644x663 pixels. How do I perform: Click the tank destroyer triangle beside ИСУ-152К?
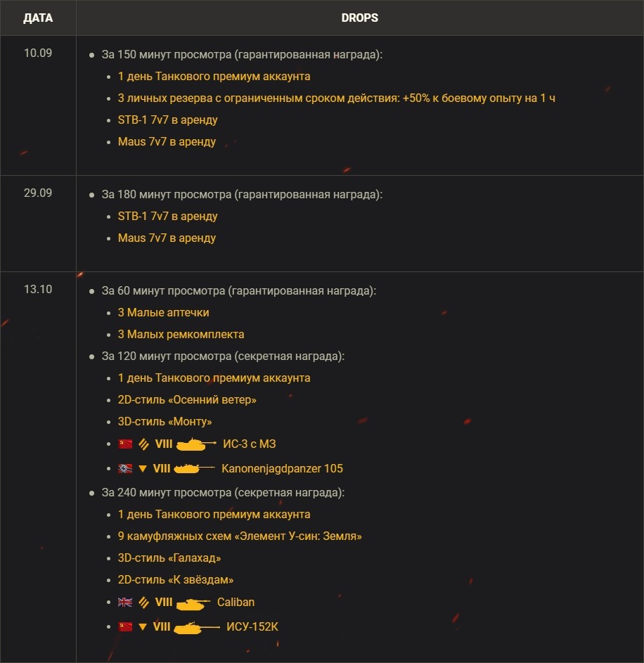coord(143,626)
